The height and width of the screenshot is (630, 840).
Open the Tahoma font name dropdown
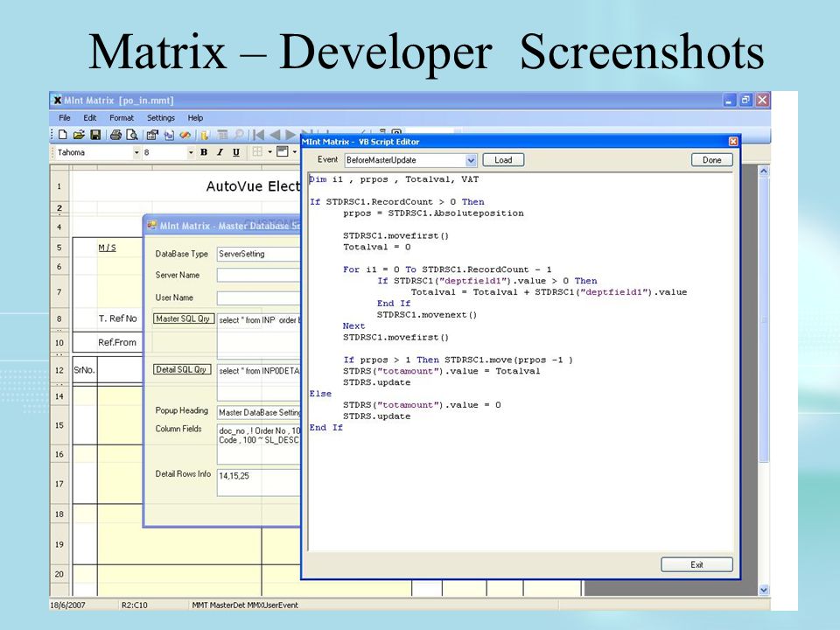(x=136, y=152)
